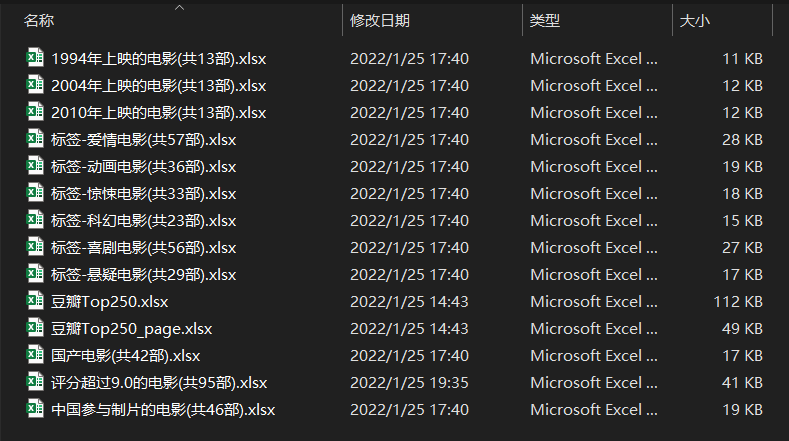
Task: Click Excel icon of 中国参与制片的电影 file
Action: tap(35, 409)
